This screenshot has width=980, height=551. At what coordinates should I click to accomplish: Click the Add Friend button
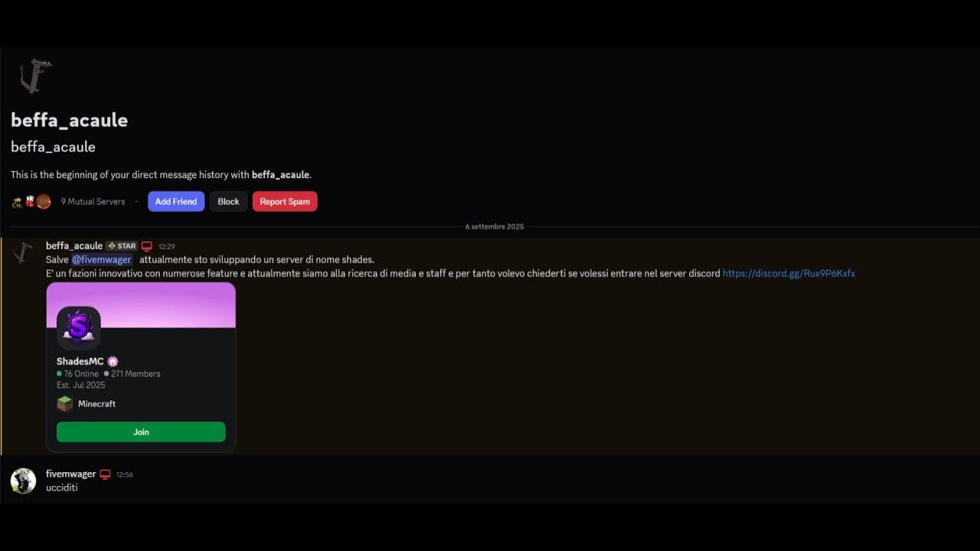coord(176,201)
